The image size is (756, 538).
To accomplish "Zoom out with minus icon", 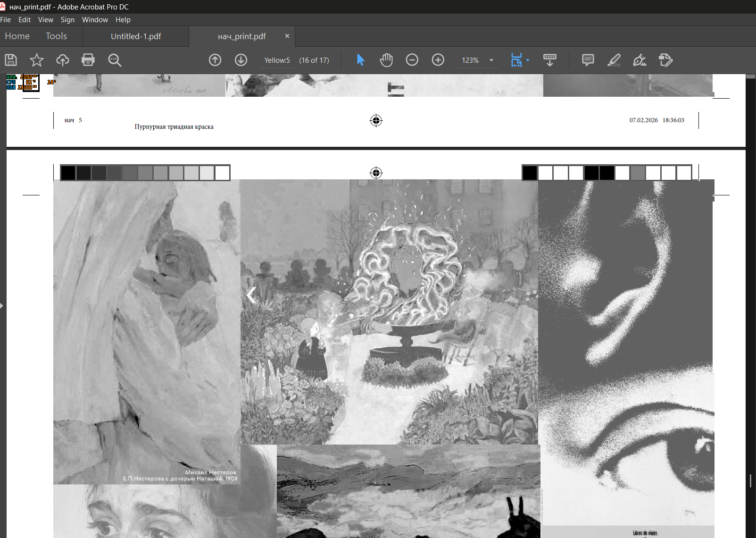I will coord(412,60).
